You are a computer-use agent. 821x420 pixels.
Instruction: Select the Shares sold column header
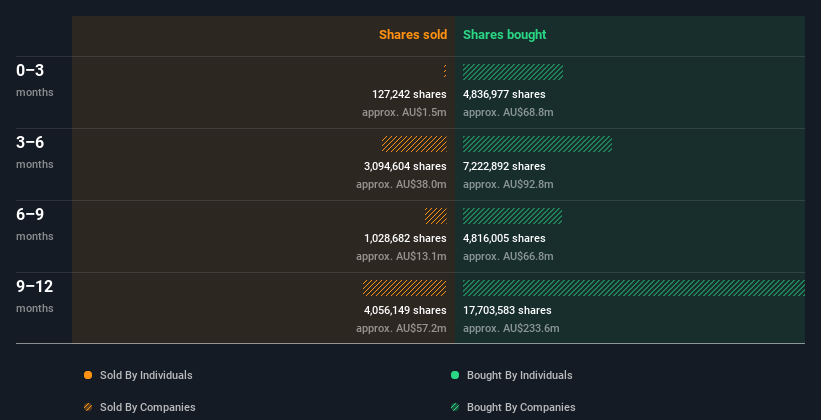[413, 35]
